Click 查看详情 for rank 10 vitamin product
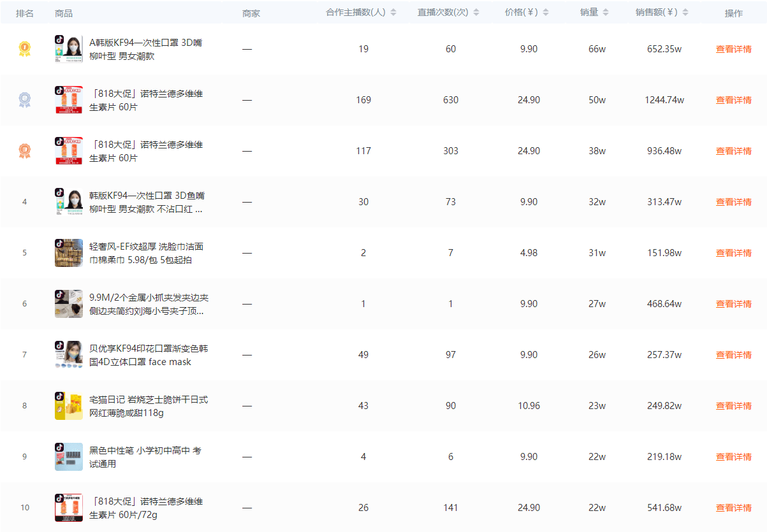 pos(733,508)
